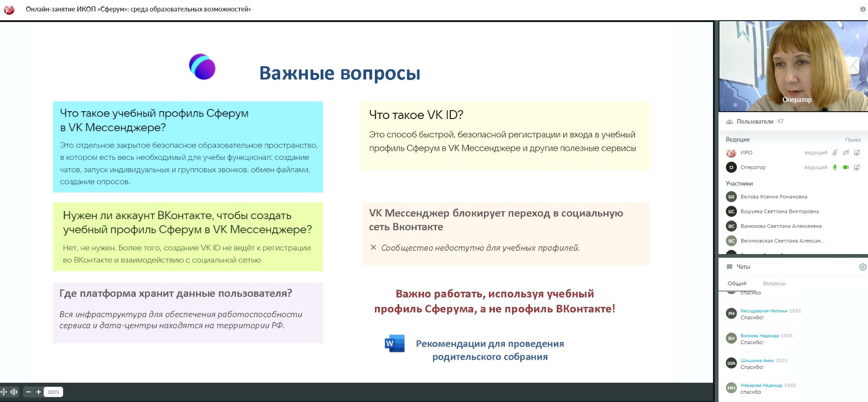Switch to the Вопросы chat tab
868x402 pixels.
[774, 283]
